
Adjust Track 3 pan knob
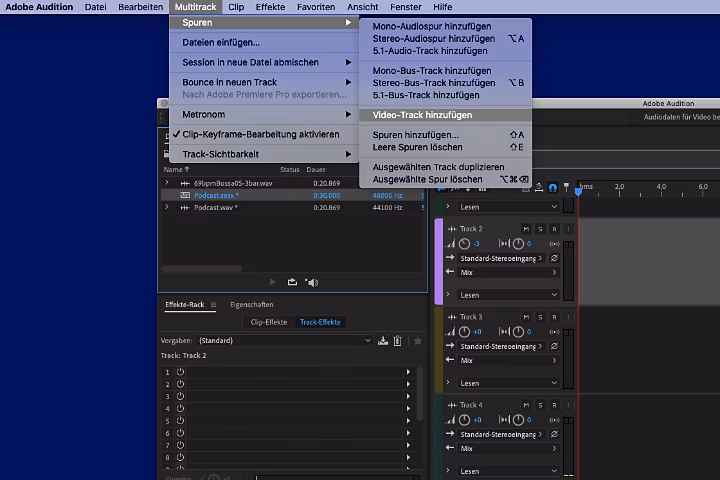518,332
